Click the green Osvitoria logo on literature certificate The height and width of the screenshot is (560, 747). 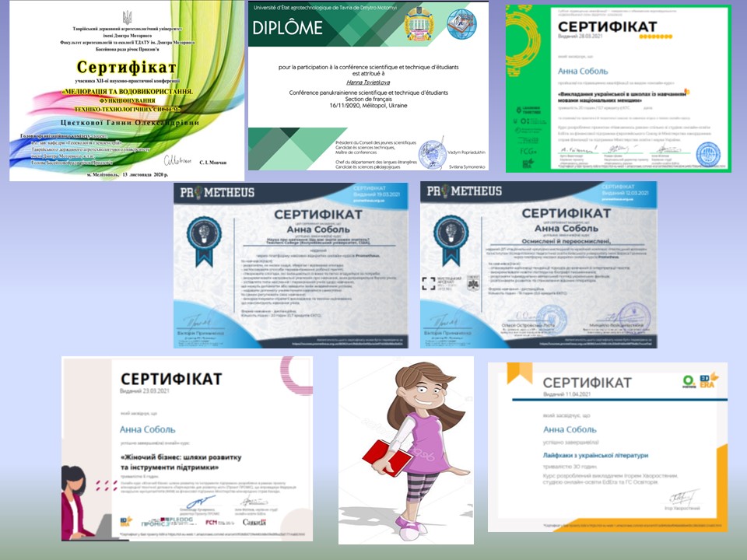tap(688, 382)
